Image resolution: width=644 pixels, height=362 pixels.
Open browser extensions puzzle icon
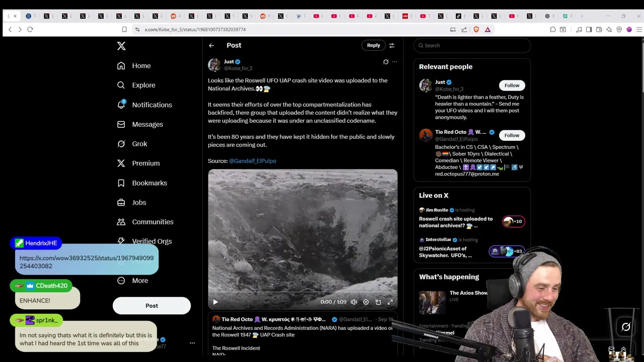(552, 30)
